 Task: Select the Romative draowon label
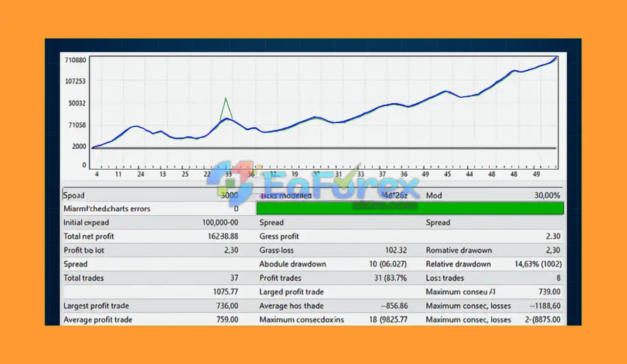point(458,250)
